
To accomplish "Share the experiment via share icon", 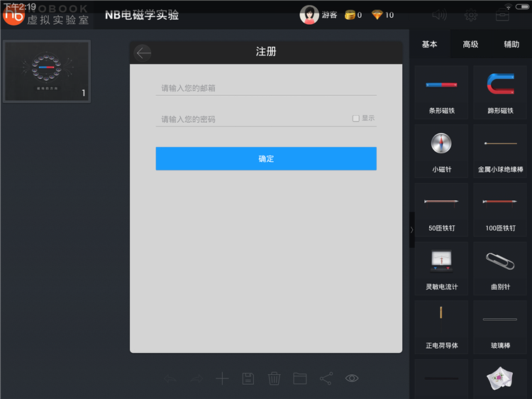I will coord(326,378).
